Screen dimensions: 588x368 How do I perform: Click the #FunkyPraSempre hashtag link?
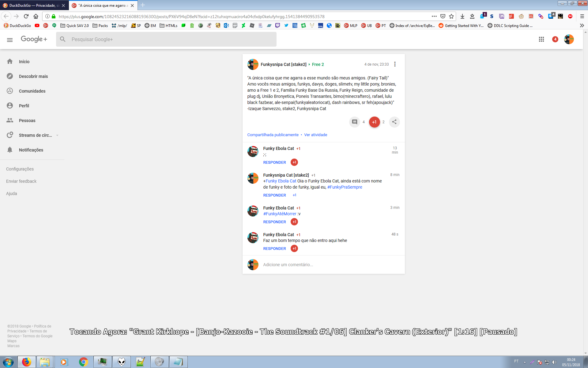pyautogui.click(x=345, y=187)
